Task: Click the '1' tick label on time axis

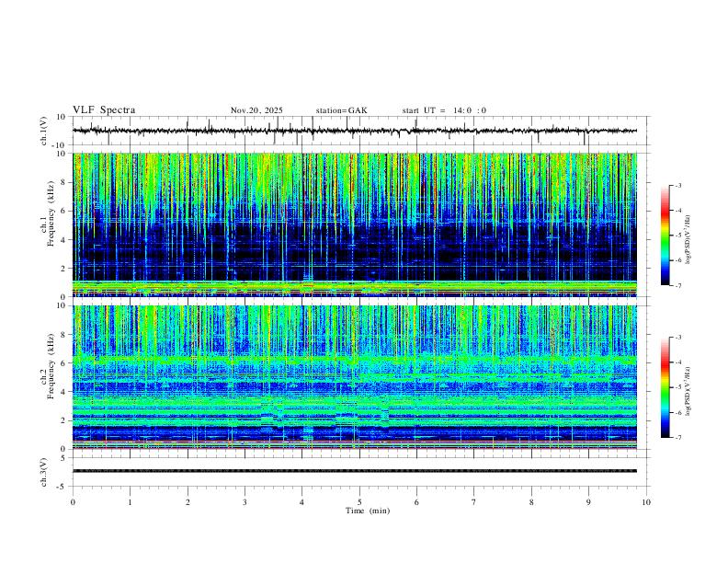Action: point(130,502)
